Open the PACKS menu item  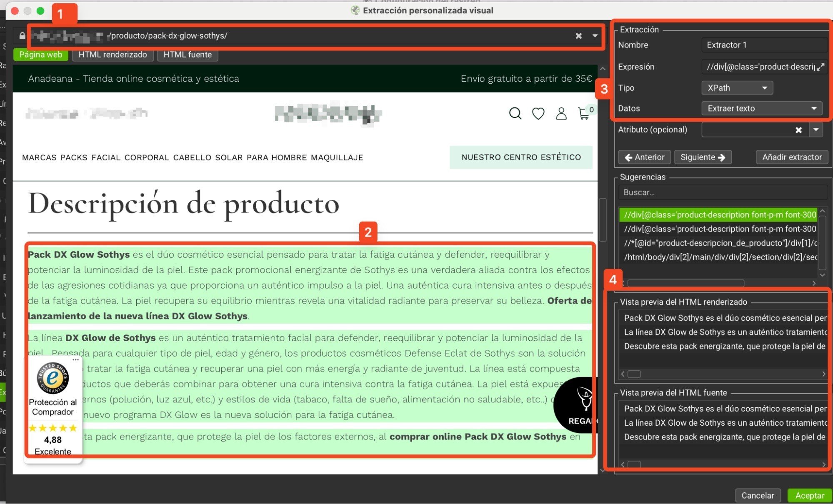74,157
